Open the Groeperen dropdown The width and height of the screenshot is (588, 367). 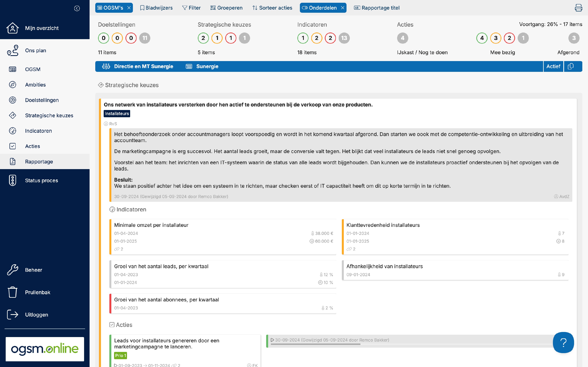[x=226, y=8]
